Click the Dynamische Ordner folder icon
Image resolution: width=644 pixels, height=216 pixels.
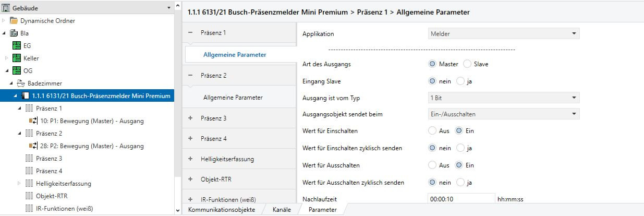pos(14,21)
